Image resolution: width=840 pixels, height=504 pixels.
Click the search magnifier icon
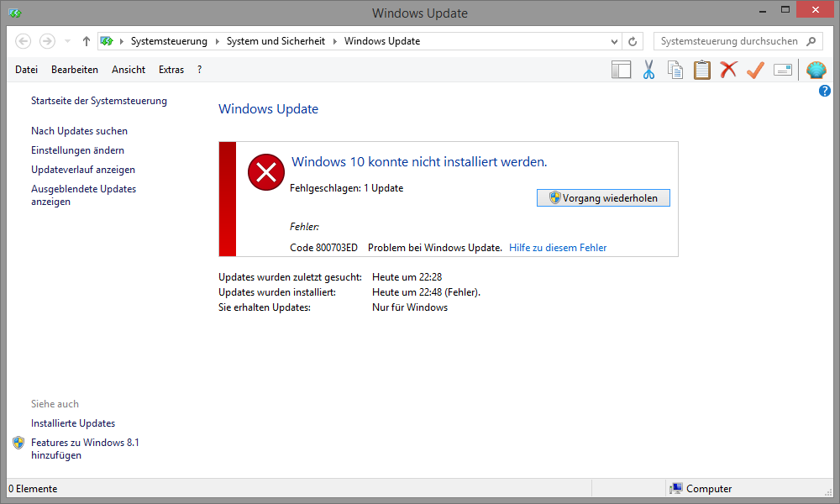[x=811, y=41]
